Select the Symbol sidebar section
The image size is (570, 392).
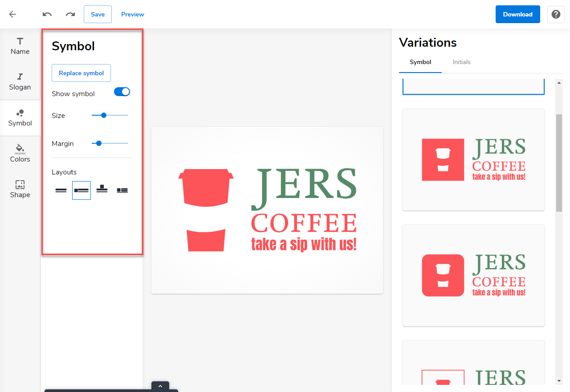click(x=20, y=118)
